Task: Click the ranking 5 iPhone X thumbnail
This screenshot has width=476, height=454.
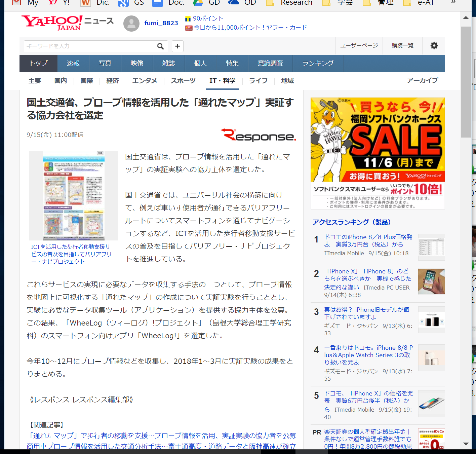Action: tap(432, 404)
